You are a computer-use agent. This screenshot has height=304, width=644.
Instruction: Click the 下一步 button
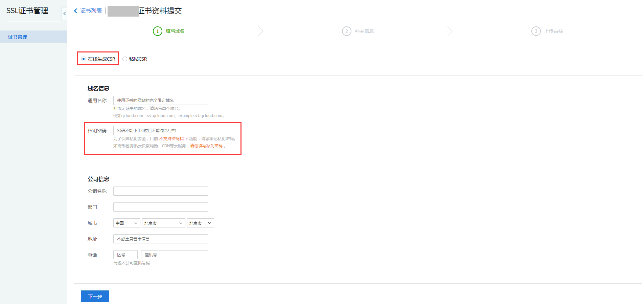95,296
